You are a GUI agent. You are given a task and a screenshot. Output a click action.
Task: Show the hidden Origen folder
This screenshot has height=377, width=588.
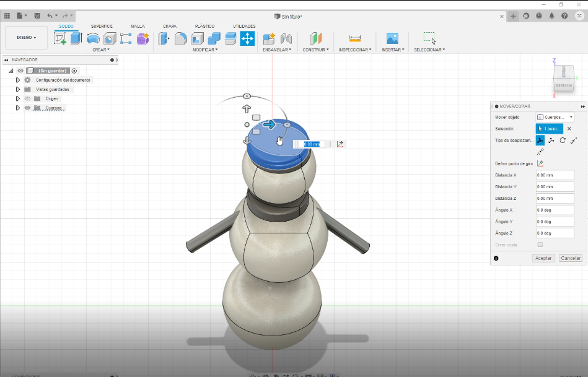point(27,98)
